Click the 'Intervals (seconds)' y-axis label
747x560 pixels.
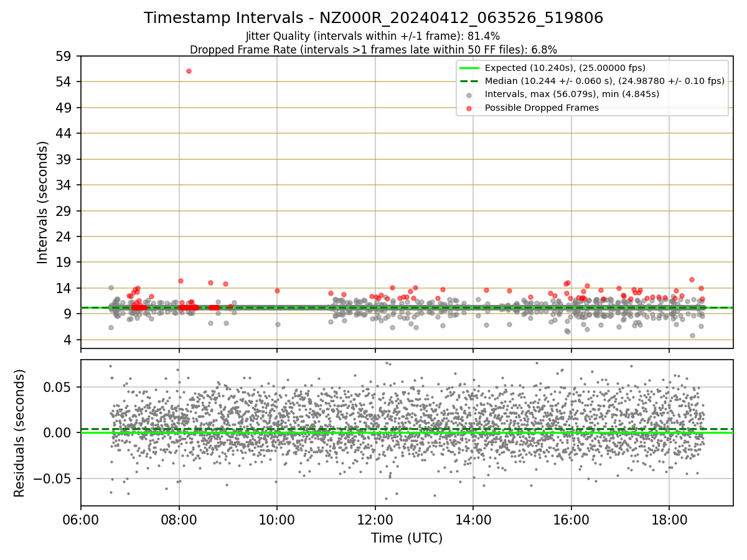click(43, 202)
